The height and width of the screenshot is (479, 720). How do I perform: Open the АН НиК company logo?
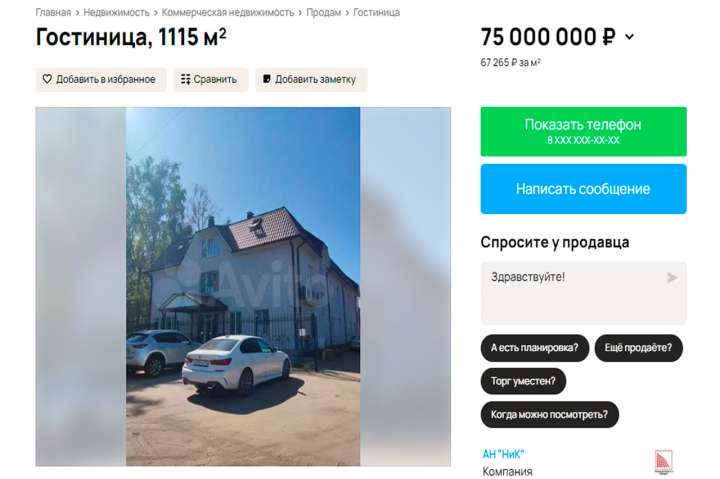664,462
